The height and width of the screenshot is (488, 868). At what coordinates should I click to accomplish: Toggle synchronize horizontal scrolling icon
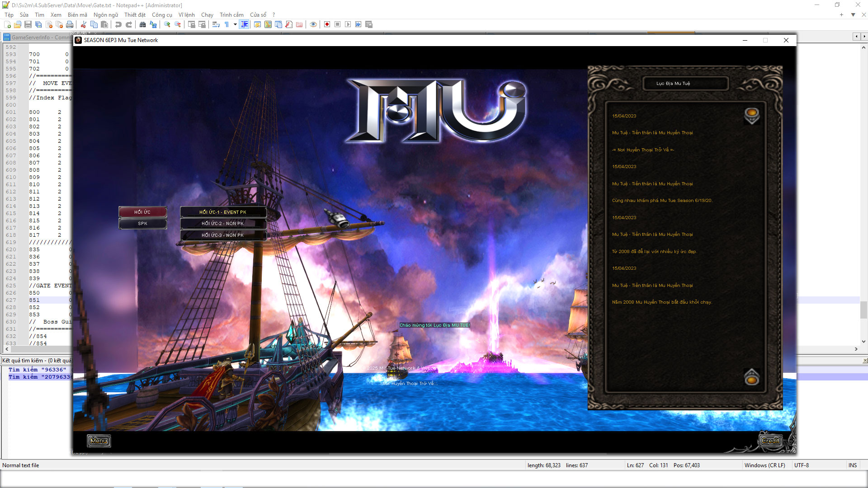pos(202,24)
